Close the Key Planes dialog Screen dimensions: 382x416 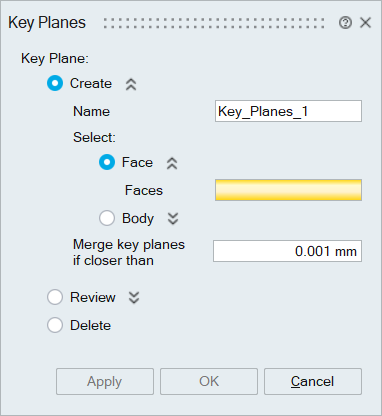click(366, 23)
